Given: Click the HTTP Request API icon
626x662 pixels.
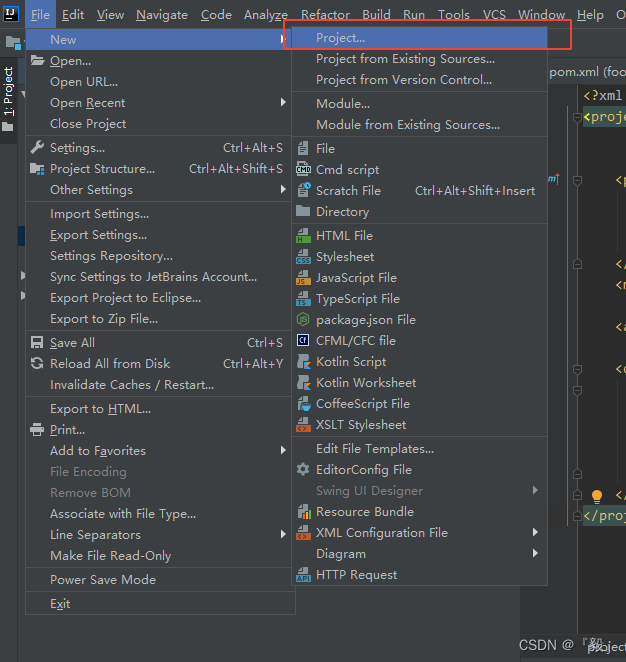Looking at the screenshot, I should (x=303, y=575).
